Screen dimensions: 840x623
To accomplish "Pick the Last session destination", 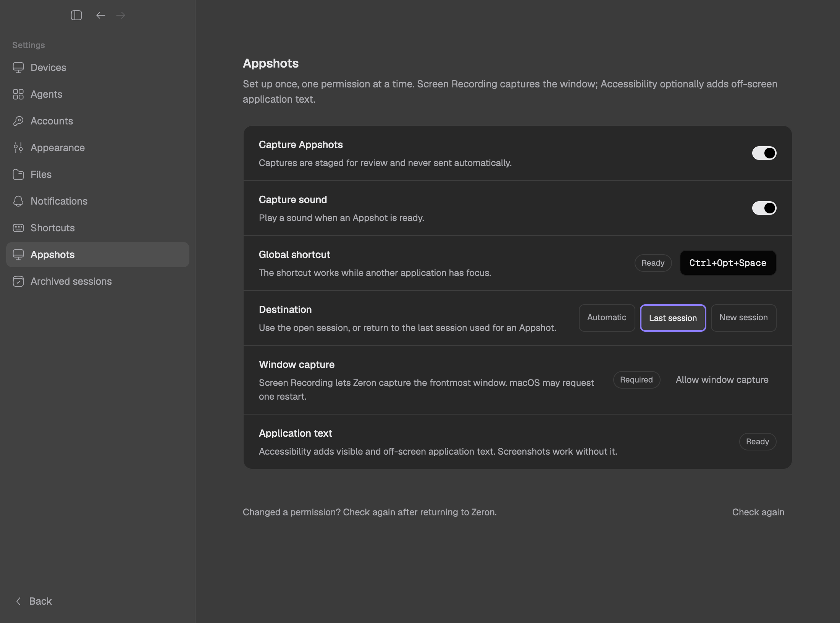I will 673,318.
